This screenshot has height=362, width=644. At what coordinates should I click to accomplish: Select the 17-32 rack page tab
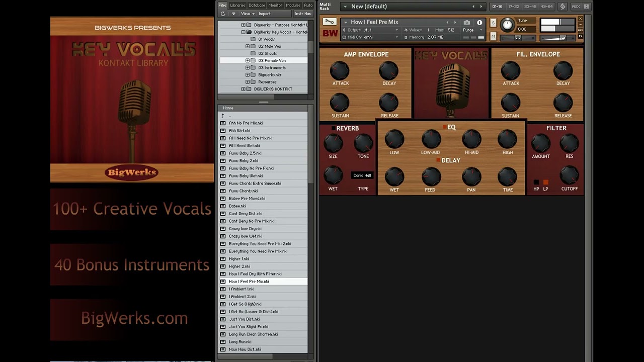click(x=514, y=7)
